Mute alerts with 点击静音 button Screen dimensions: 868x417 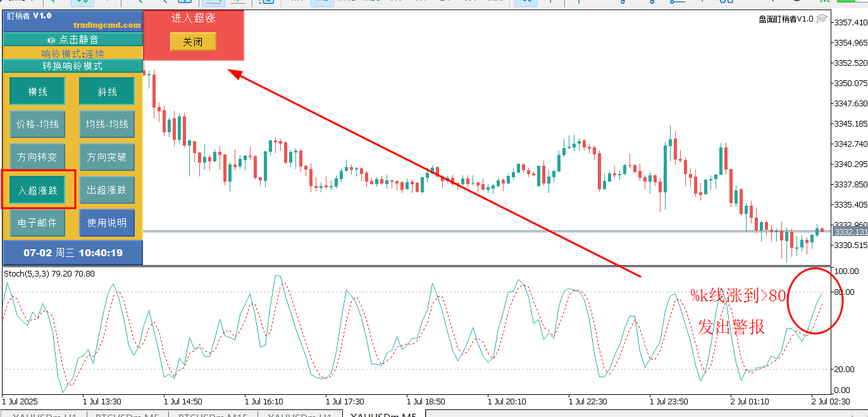(73, 39)
